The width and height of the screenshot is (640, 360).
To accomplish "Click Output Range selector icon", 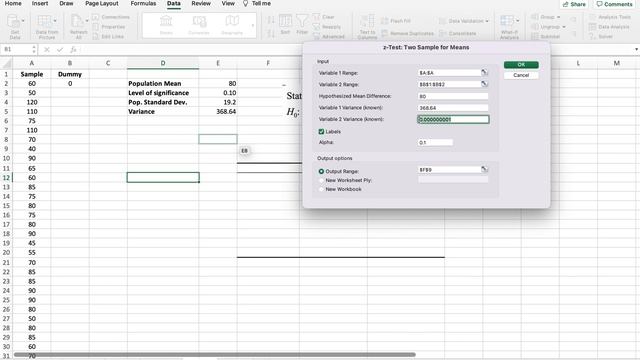I will [484, 169].
